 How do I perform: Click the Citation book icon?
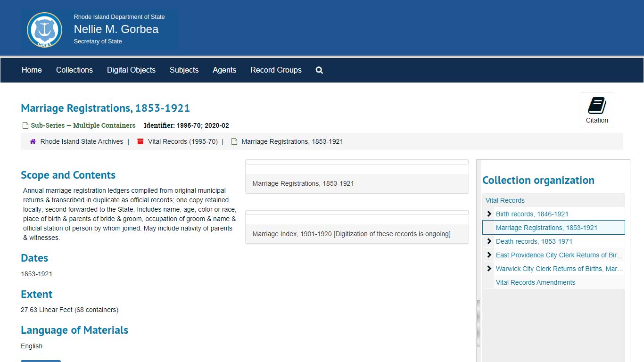(597, 106)
